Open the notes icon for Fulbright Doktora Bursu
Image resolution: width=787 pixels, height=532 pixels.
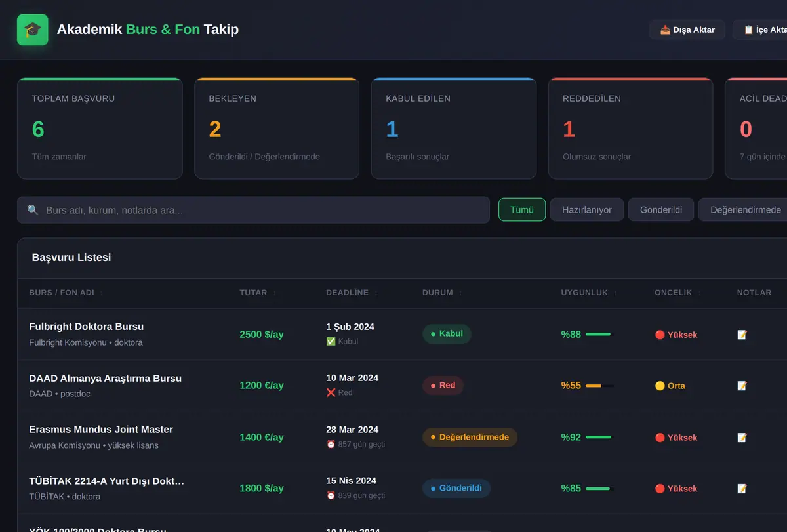pos(742,335)
